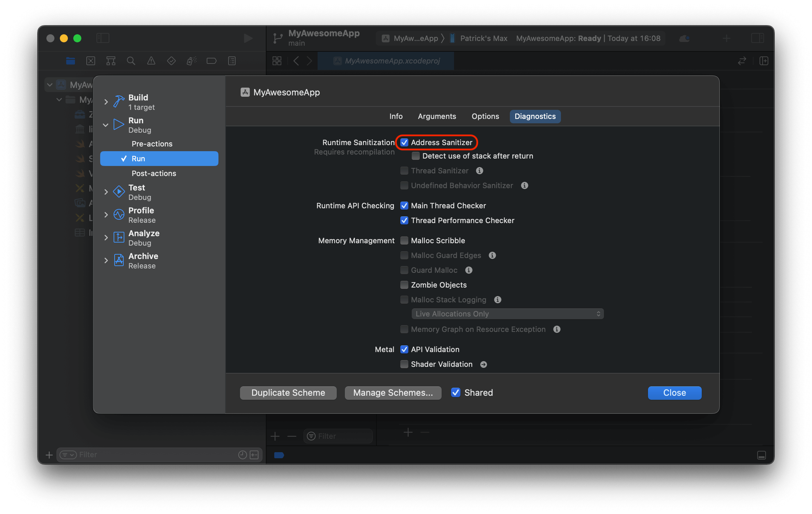Open the issue navigator warning icon
Viewport: 812px width, 514px height.
151,61
